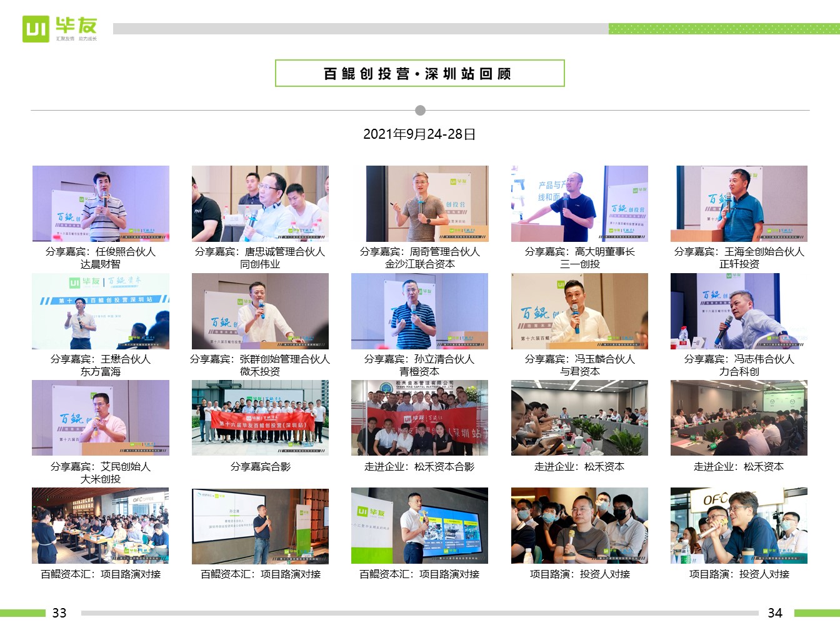Image resolution: width=840 pixels, height=630 pixels.
Task: Click the firm name 大米创投
Action: click(101, 479)
